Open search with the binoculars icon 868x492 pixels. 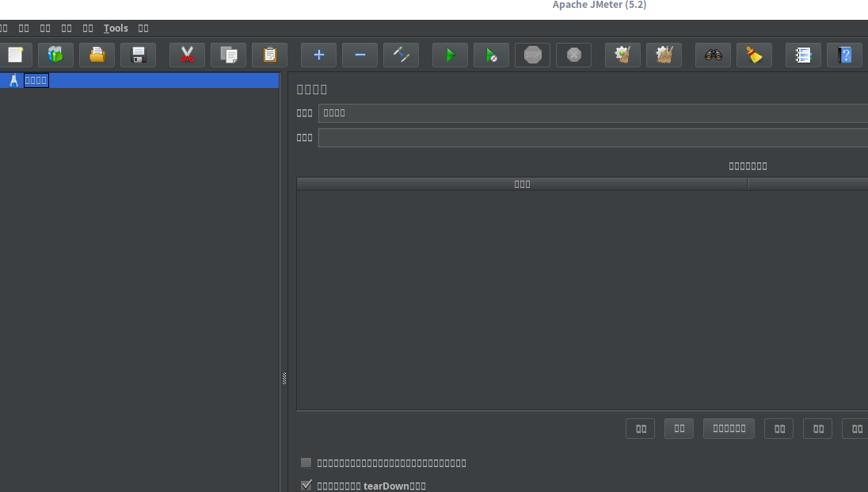(713, 55)
